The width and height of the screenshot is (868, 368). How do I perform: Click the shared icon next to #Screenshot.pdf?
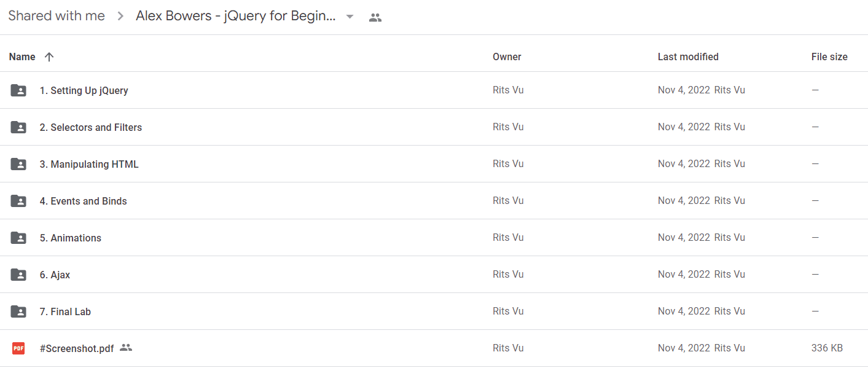tap(126, 348)
